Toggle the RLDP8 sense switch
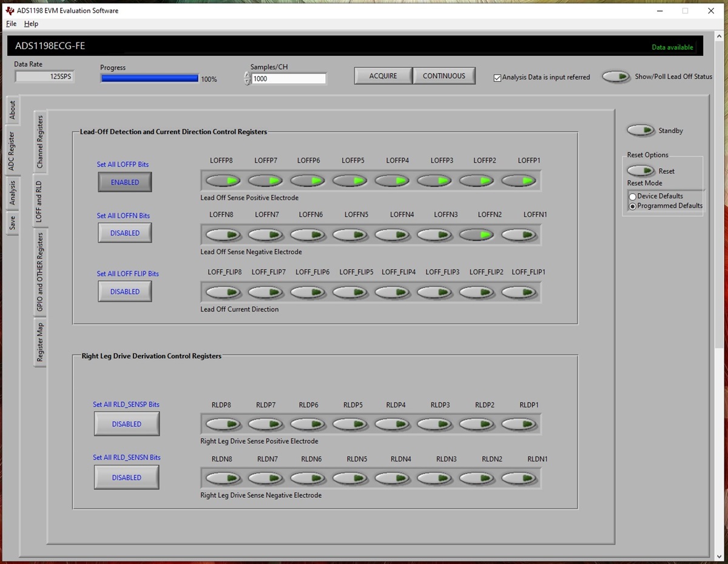Viewport: 728px width, 564px height. [x=223, y=424]
